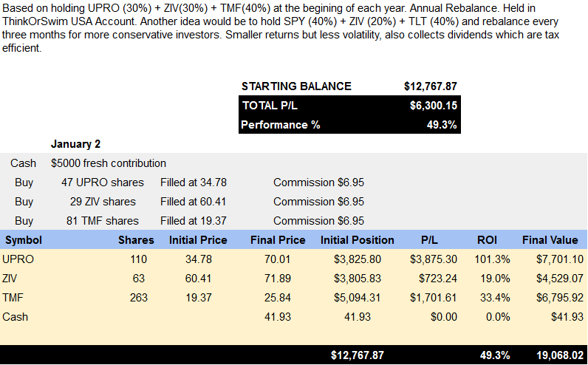588x365 pixels.
Task: Click the Cash row label in holdings table
Action: (15, 317)
